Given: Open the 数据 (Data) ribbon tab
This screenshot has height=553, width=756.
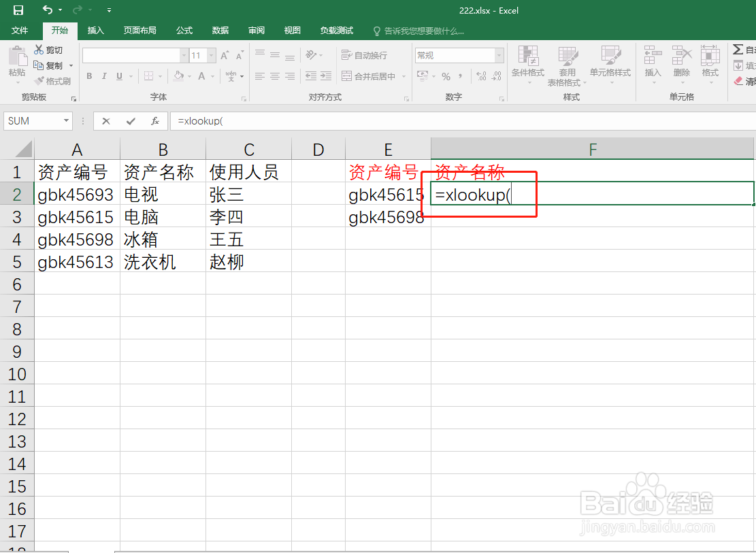Looking at the screenshot, I should tap(219, 30).
